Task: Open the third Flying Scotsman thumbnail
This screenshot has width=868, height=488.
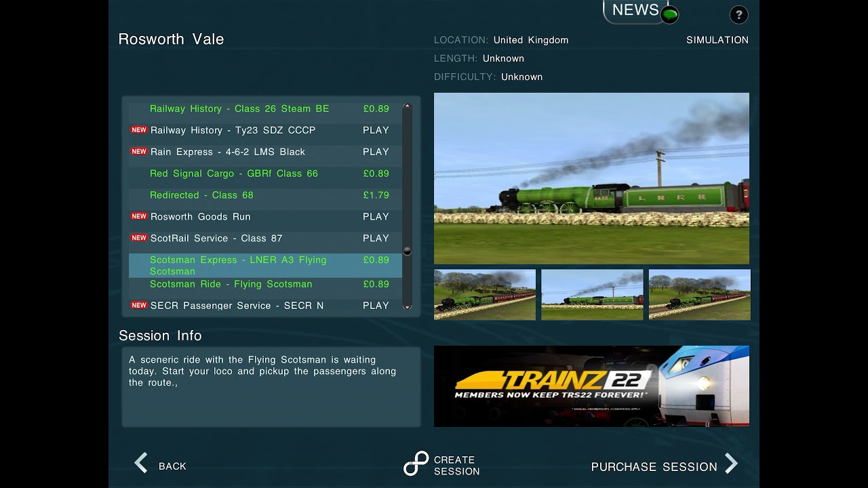Action: (700, 295)
